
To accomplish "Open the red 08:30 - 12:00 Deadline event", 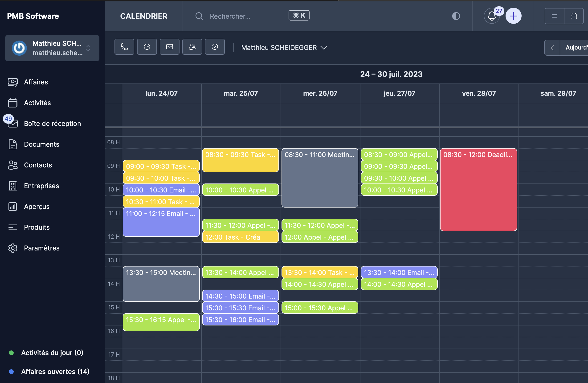I will coord(478,189).
